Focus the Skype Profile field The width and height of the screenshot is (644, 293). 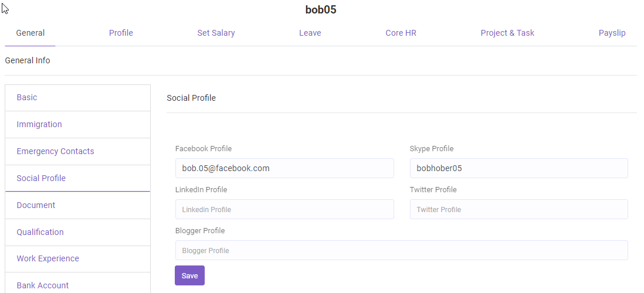pyautogui.click(x=518, y=168)
